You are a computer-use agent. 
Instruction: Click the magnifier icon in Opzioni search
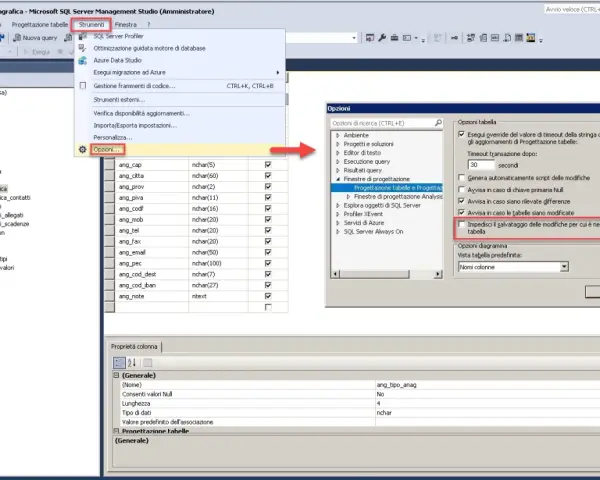(x=438, y=123)
